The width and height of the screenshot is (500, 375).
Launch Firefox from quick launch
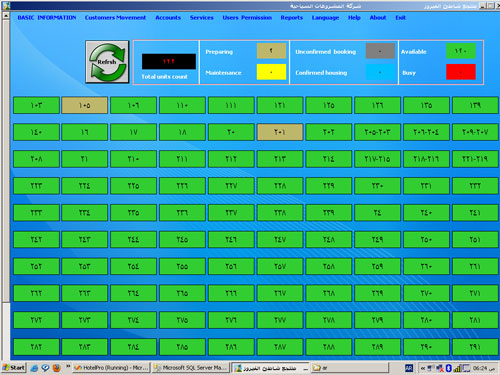[57, 368]
